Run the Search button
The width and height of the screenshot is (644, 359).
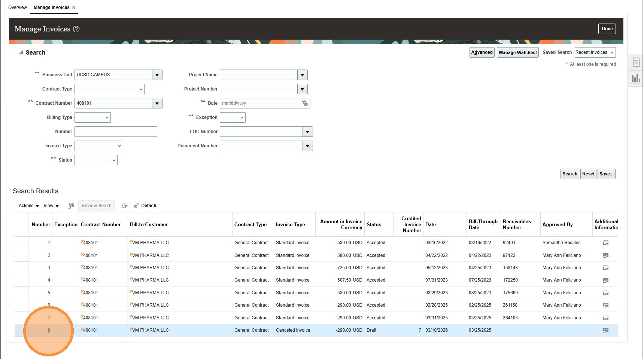coord(570,174)
